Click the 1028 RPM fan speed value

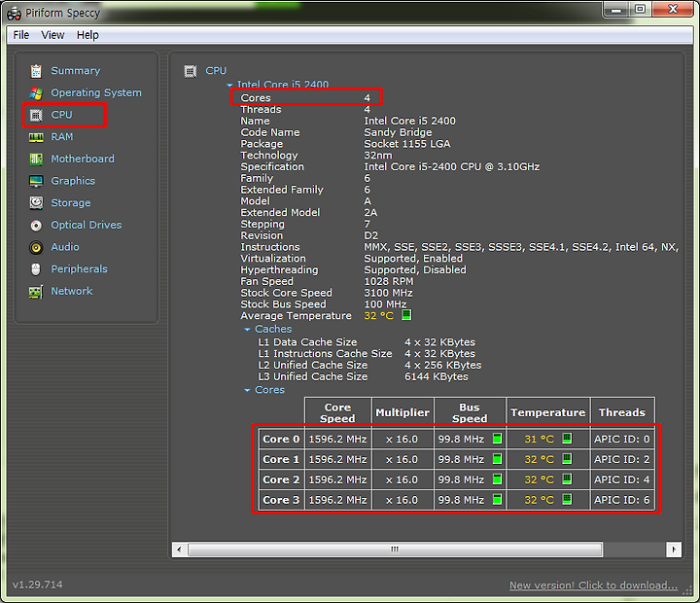pyautogui.click(x=388, y=281)
